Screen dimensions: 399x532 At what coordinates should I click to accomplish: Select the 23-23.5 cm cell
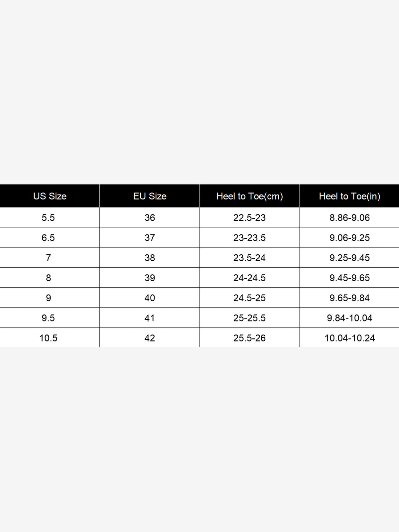[250, 237]
